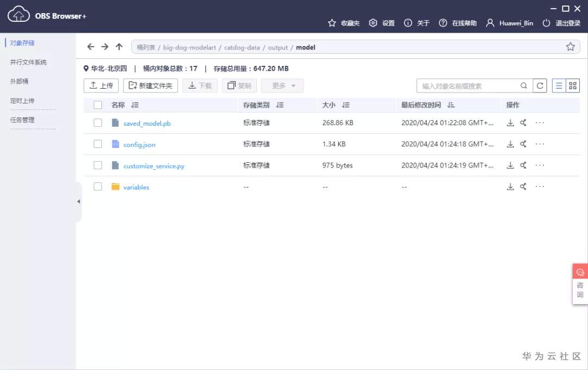
Task: Open the 咨询 chat widget
Action: (580, 284)
